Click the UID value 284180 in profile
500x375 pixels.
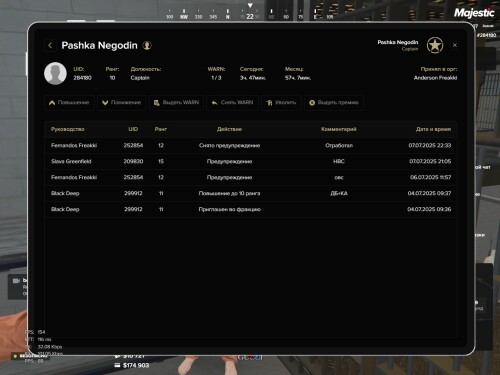click(x=82, y=78)
